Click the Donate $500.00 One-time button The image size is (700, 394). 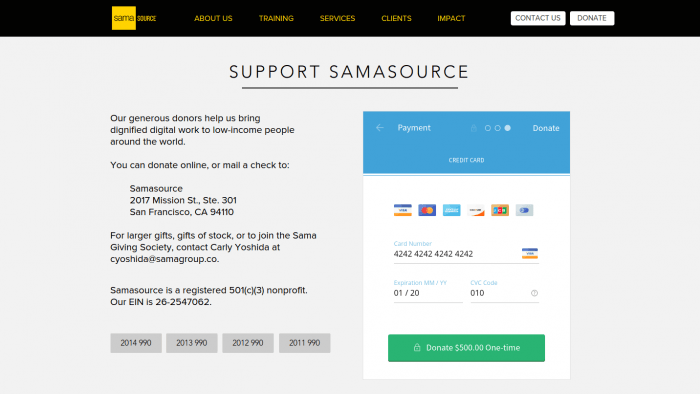tap(466, 348)
